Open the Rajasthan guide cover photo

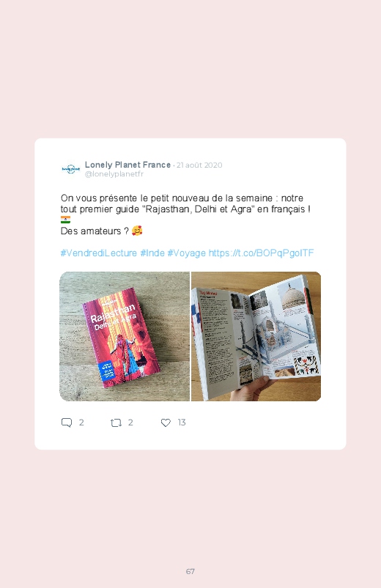point(125,336)
